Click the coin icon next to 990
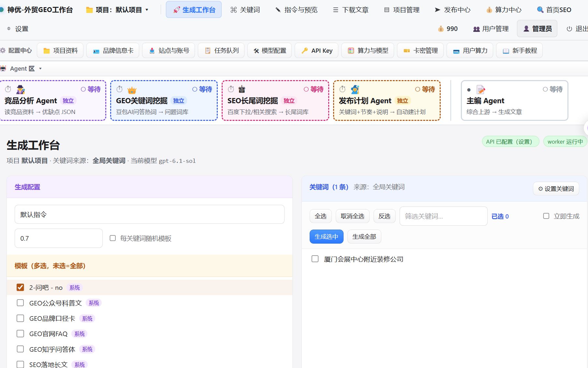This screenshot has width=588, height=368. [x=441, y=29]
